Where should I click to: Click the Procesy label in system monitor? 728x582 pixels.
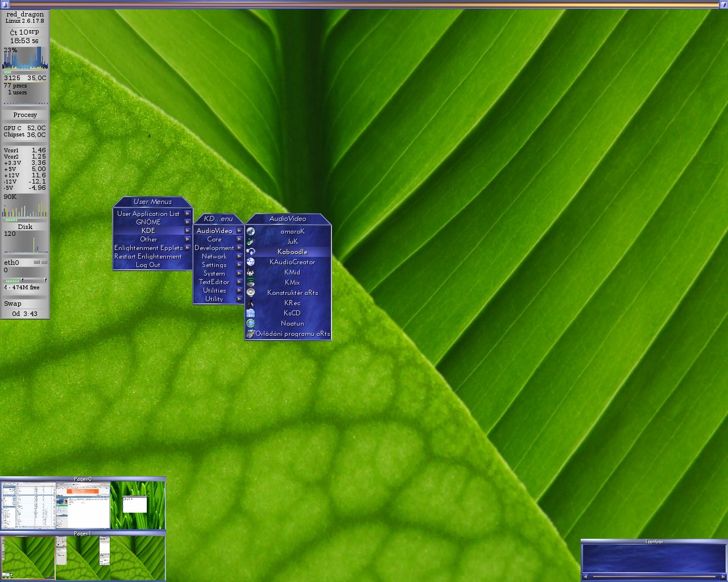click(25, 115)
